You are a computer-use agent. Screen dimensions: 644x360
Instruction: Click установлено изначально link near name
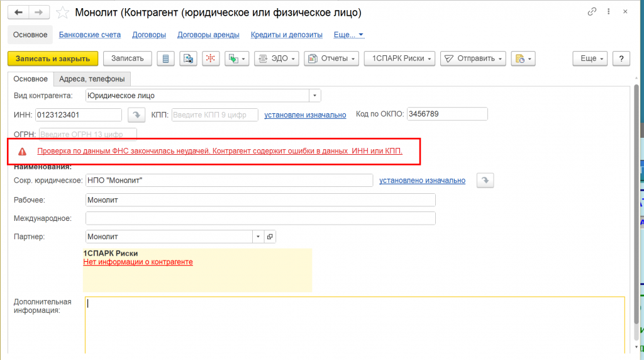point(422,181)
